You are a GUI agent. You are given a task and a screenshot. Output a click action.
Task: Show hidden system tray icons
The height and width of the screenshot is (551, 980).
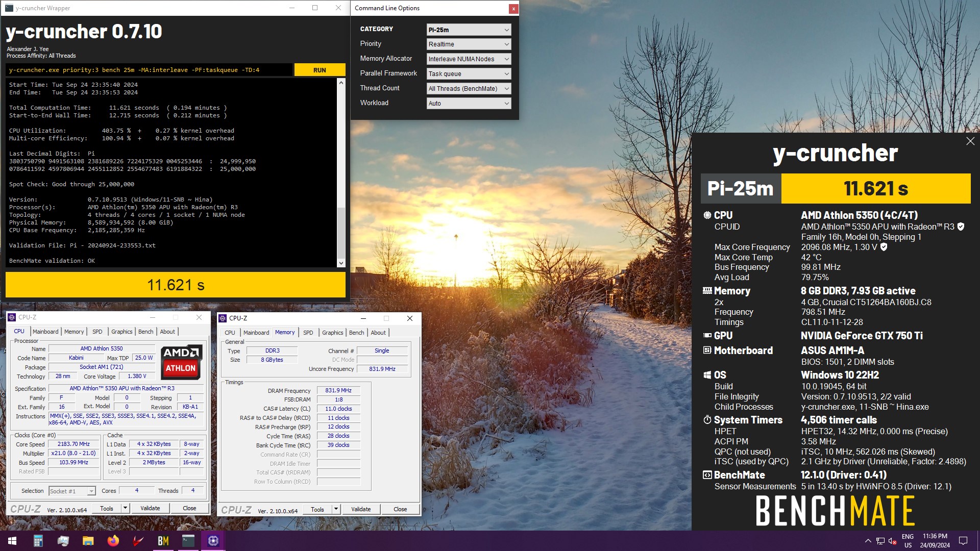868,541
